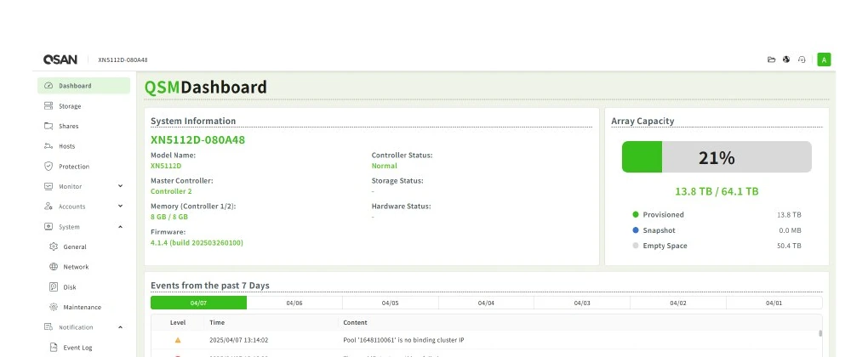Click the warning triangle event icon
This screenshot has width=868, height=357.
pos(178,340)
